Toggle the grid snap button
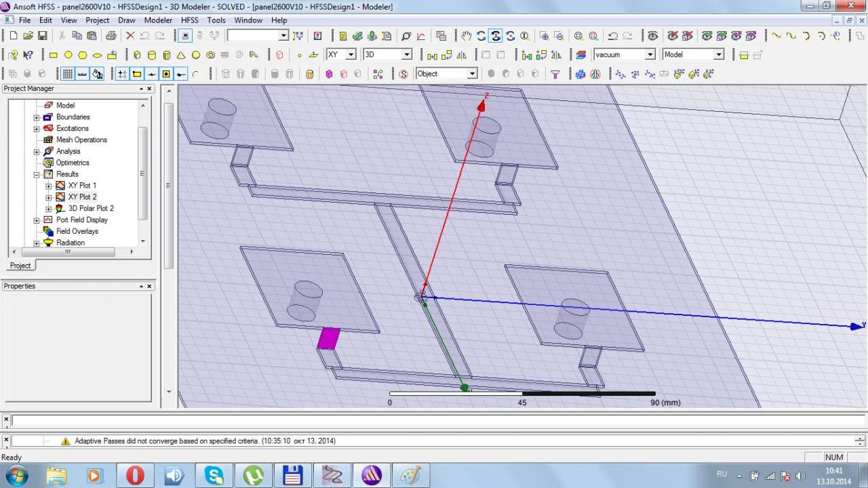 tap(122, 74)
